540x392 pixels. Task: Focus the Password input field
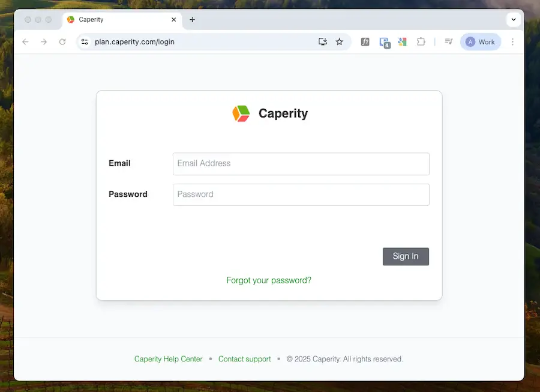301,194
